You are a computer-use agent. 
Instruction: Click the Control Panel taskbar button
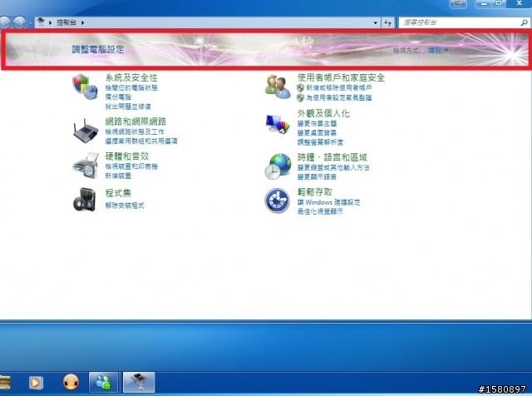pyautogui.click(x=139, y=382)
